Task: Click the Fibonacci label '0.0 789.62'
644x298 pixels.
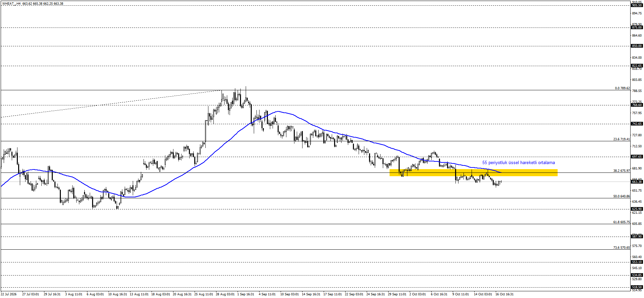Action: (x=622, y=88)
